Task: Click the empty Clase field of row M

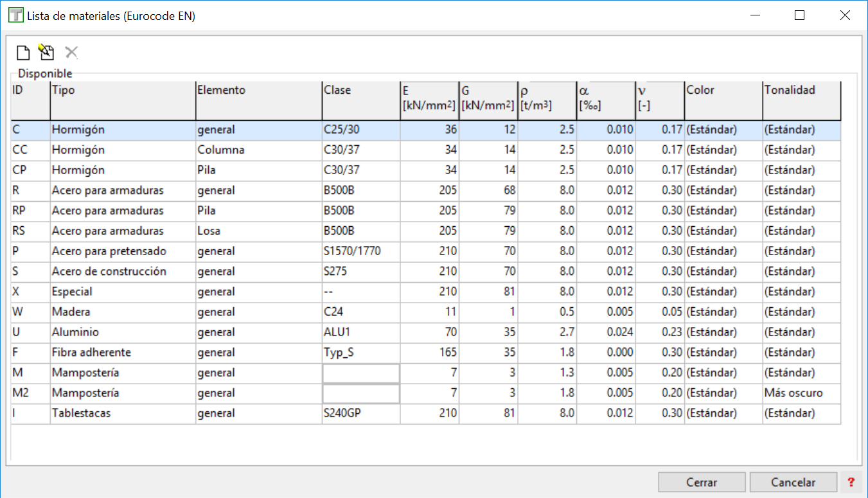Action: pos(361,373)
